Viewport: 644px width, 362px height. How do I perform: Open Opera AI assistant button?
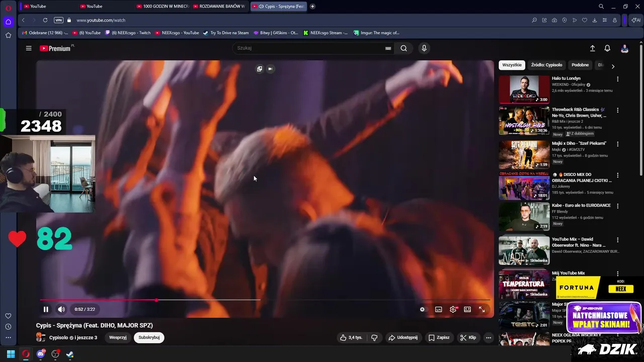(635, 20)
